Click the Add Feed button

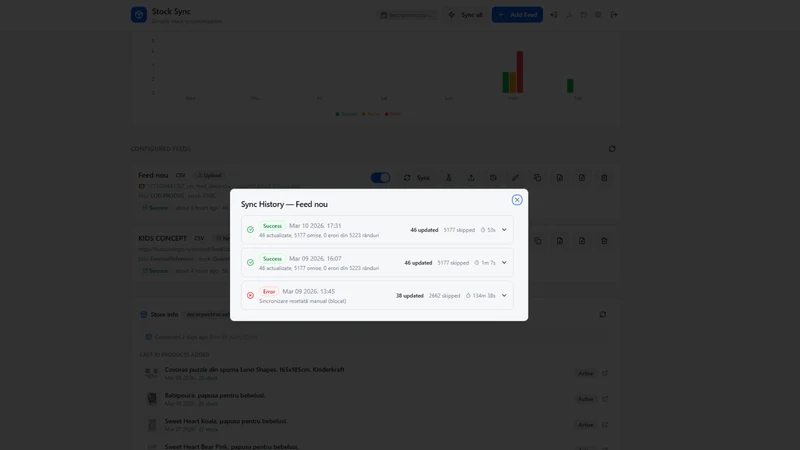click(517, 15)
